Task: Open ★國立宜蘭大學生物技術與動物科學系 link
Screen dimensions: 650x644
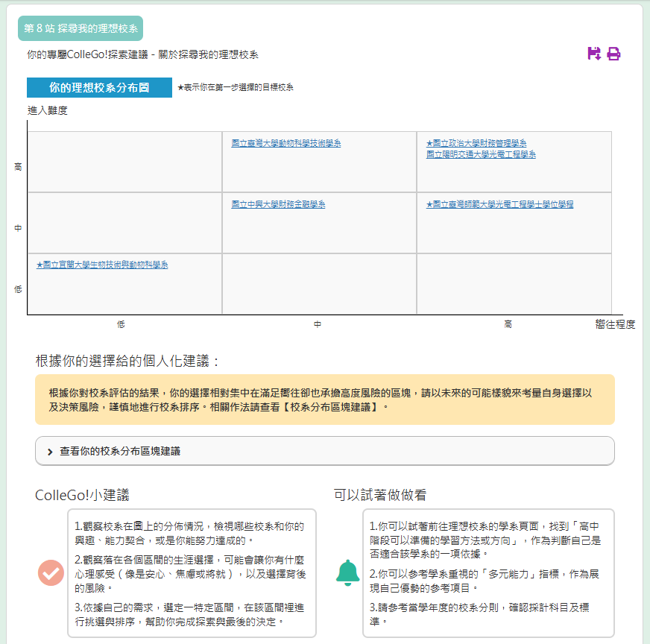Action: pos(102,265)
